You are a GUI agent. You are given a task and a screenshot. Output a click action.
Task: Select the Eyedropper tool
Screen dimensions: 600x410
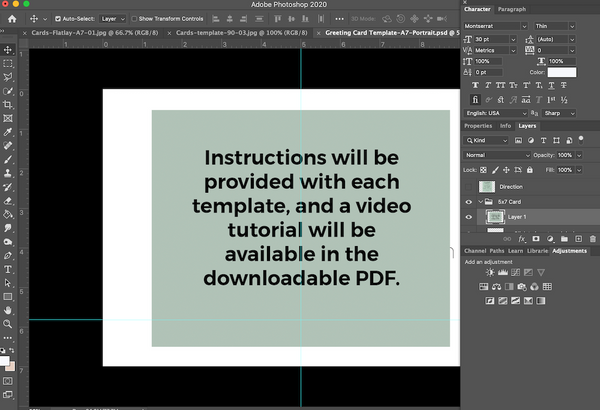[x=8, y=132]
